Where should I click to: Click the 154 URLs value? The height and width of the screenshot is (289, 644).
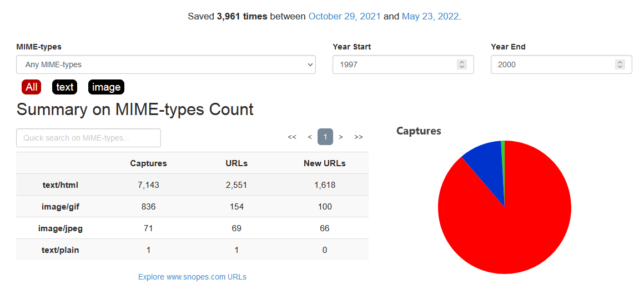click(x=237, y=206)
